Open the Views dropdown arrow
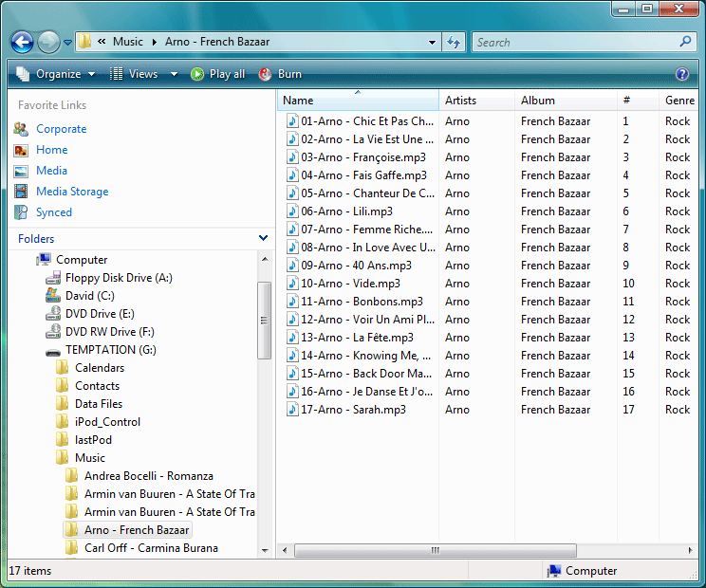The height and width of the screenshot is (588, 706). pyautogui.click(x=174, y=74)
